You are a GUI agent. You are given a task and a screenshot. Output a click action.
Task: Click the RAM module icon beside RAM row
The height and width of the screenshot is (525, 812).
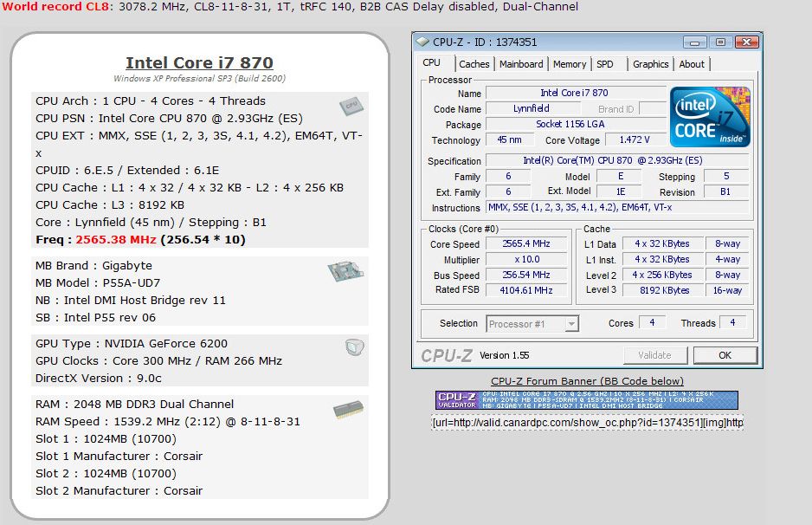coord(348,410)
